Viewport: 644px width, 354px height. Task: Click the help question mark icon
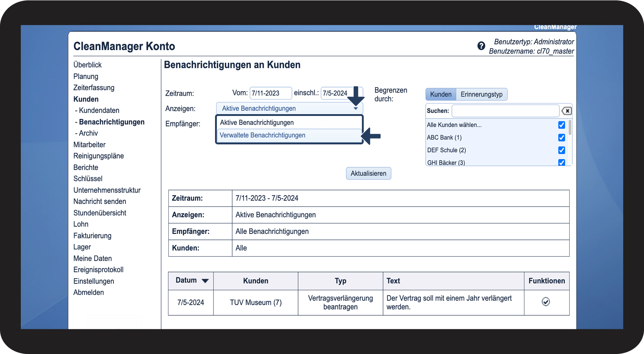[481, 46]
